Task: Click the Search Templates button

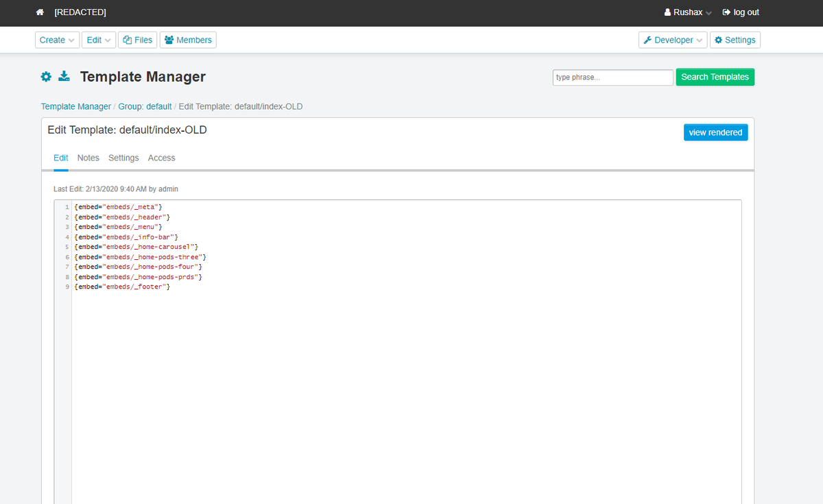Action: 715,77
